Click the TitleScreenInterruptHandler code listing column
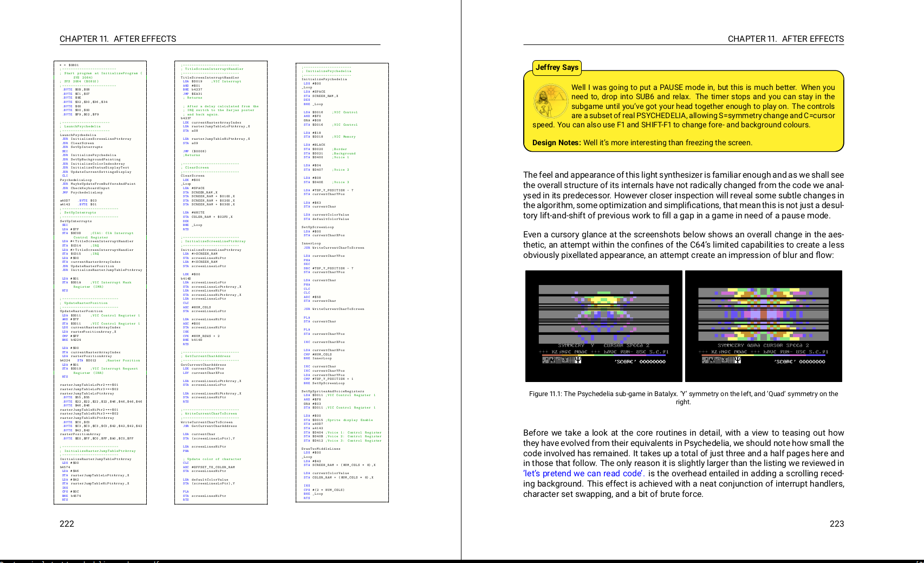Image resolution: width=924 pixels, height=563 pixels. click(221, 282)
